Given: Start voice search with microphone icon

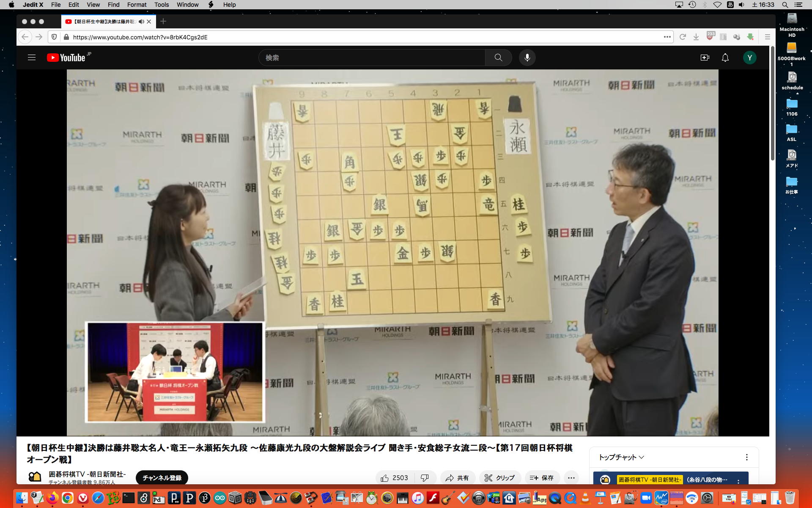Looking at the screenshot, I should coord(527,58).
